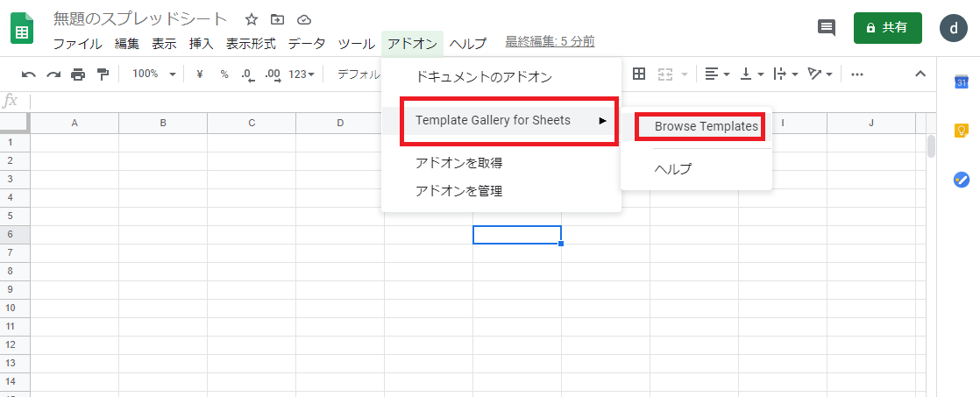Click the borders grid icon
The image size is (980, 397).
tap(639, 74)
